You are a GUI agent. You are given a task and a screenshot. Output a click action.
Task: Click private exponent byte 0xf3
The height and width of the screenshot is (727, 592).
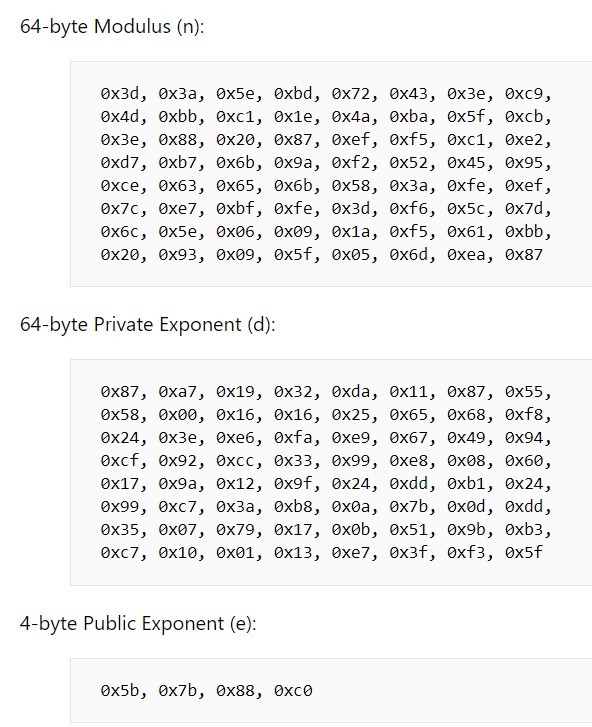coord(466,553)
